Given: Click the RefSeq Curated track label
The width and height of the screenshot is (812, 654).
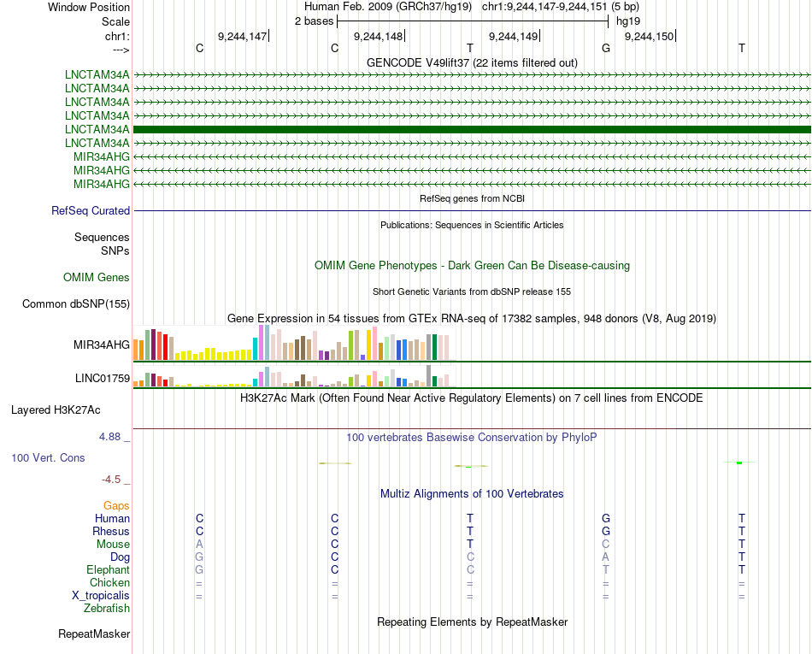Looking at the screenshot, I should (x=91, y=211).
